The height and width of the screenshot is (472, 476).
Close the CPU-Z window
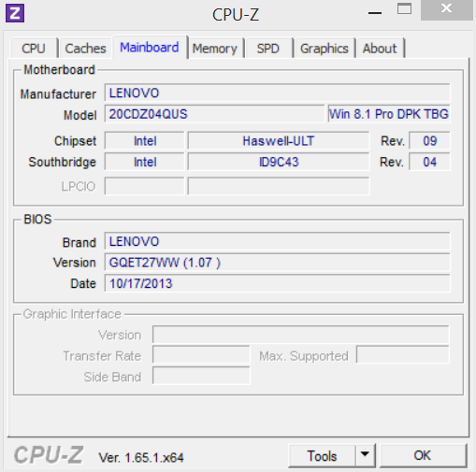click(x=446, y=9)
